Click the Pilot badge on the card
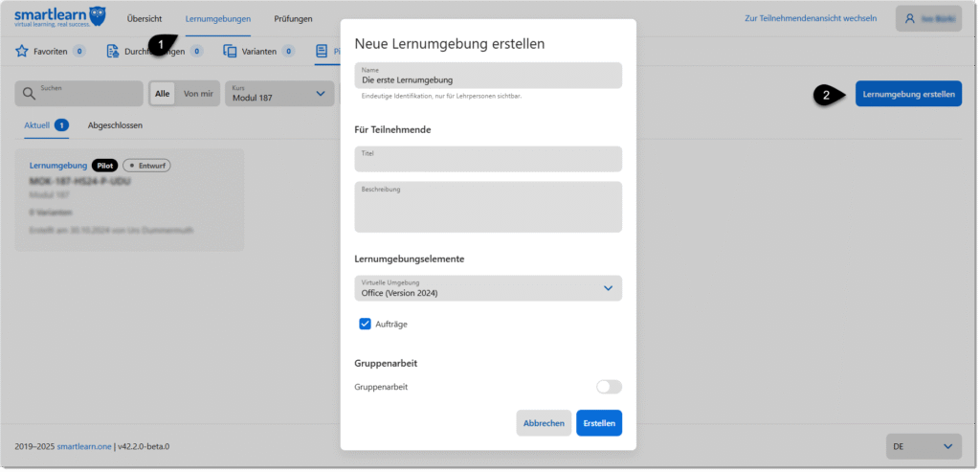The width and height of the screenshot is (980, 472). (x=103, y=166)
